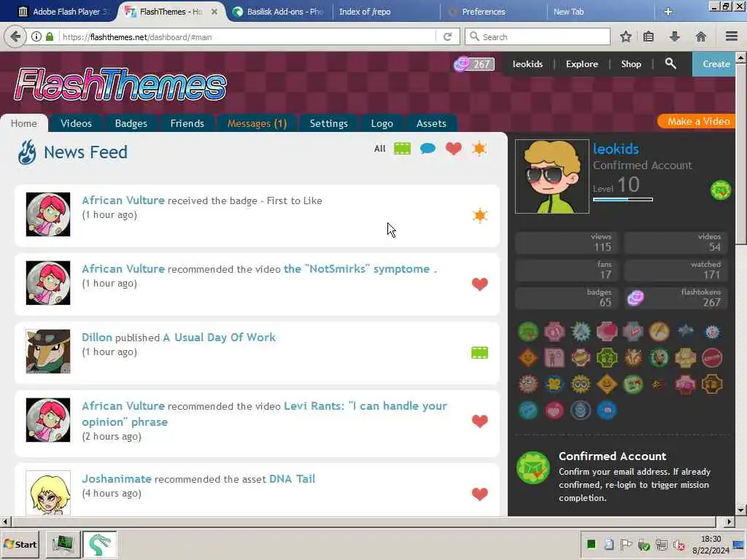Open the Shop link in the top bar

pos(631,64)
